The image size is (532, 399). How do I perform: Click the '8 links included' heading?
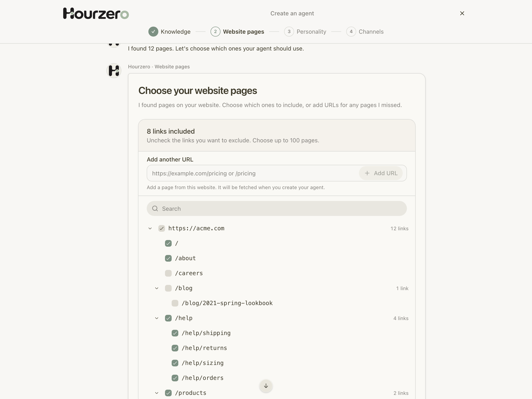coord(171,131)
